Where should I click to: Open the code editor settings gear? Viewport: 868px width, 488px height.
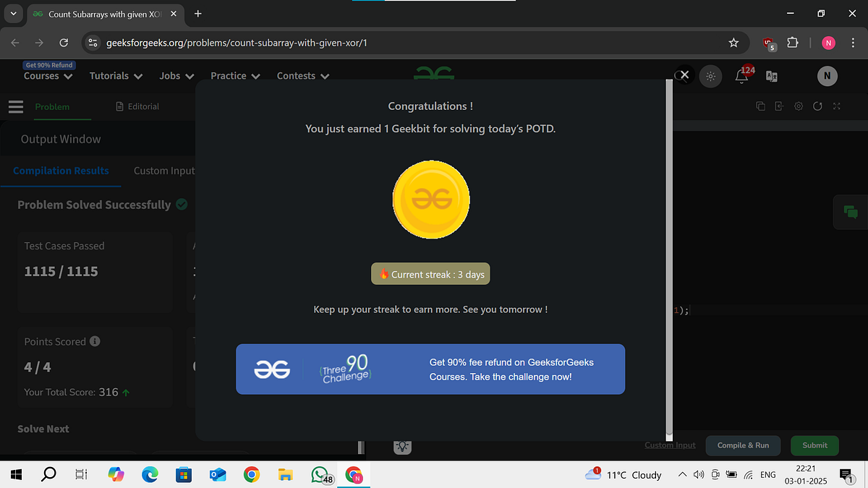coord(798,106)
